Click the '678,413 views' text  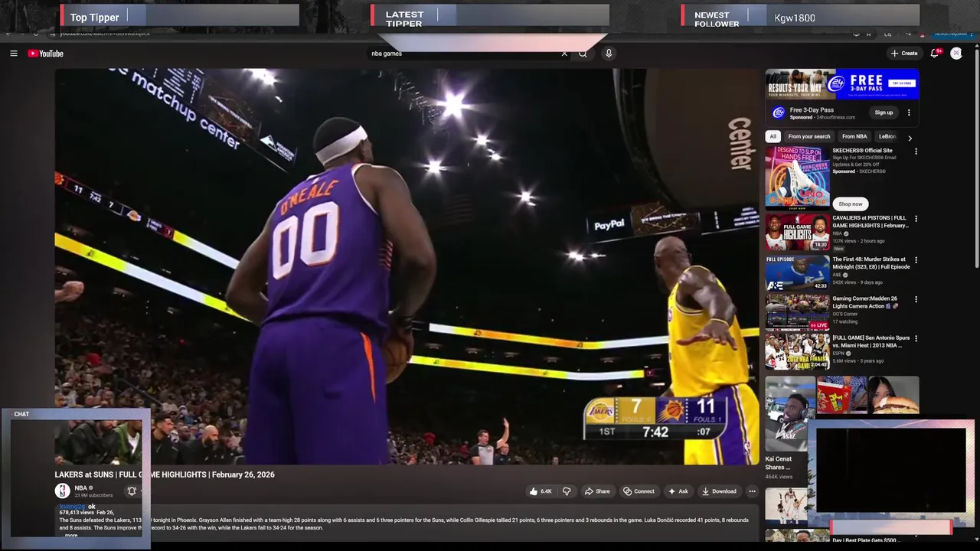(x=76, y=512)
